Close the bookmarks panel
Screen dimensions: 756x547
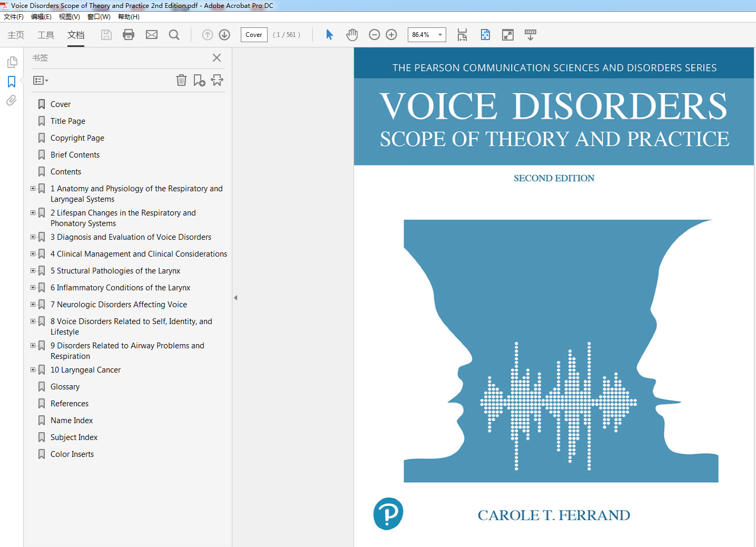pos(217,58)
